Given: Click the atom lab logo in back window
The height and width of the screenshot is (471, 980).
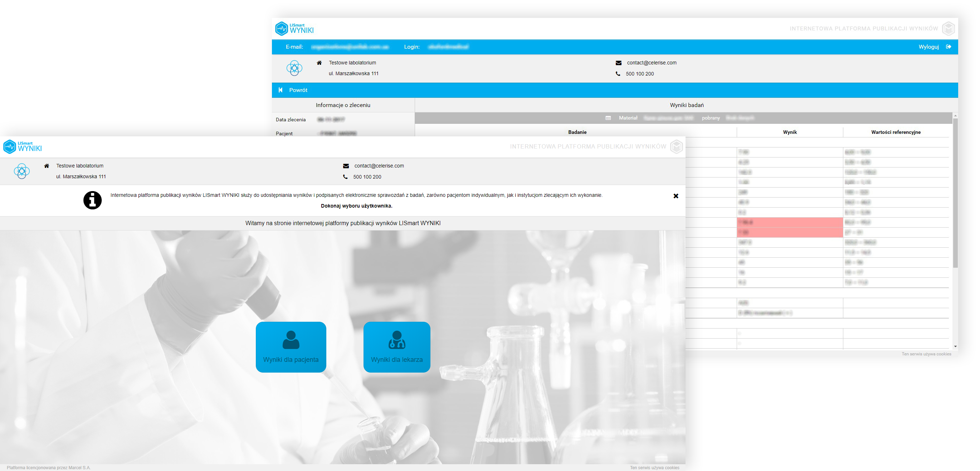Looking at the screenshot, I should 294,68.
